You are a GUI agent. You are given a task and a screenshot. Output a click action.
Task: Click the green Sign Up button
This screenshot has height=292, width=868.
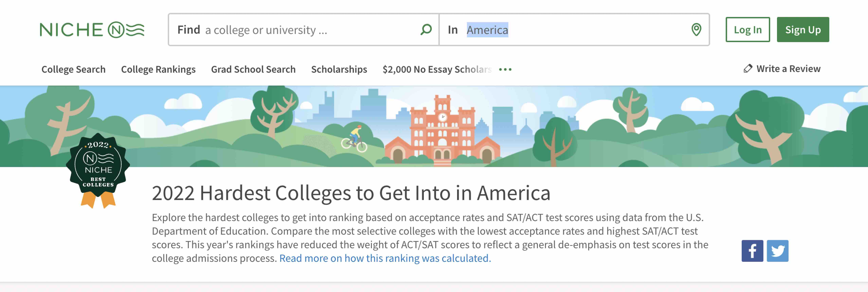pos(803,30)
